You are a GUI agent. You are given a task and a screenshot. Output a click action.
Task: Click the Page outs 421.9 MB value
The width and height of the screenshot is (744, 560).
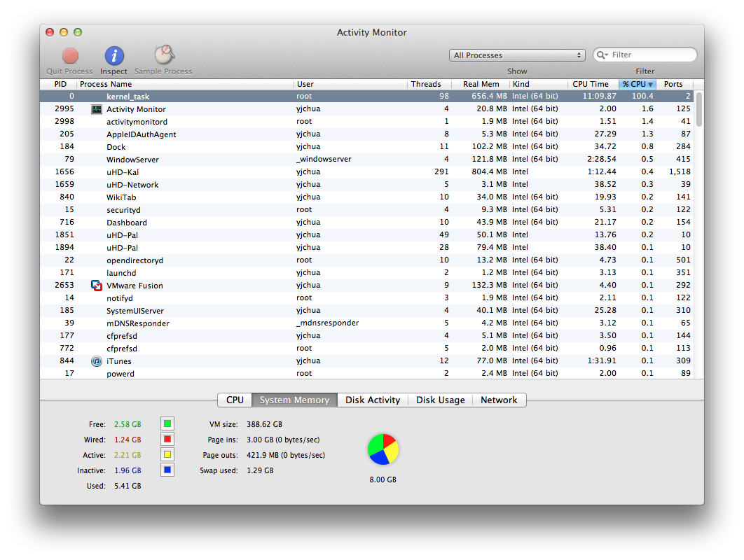(286, 455)
